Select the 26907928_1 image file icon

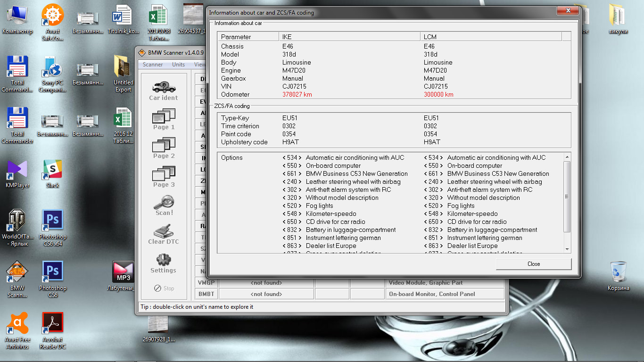[x=158, y=329]
